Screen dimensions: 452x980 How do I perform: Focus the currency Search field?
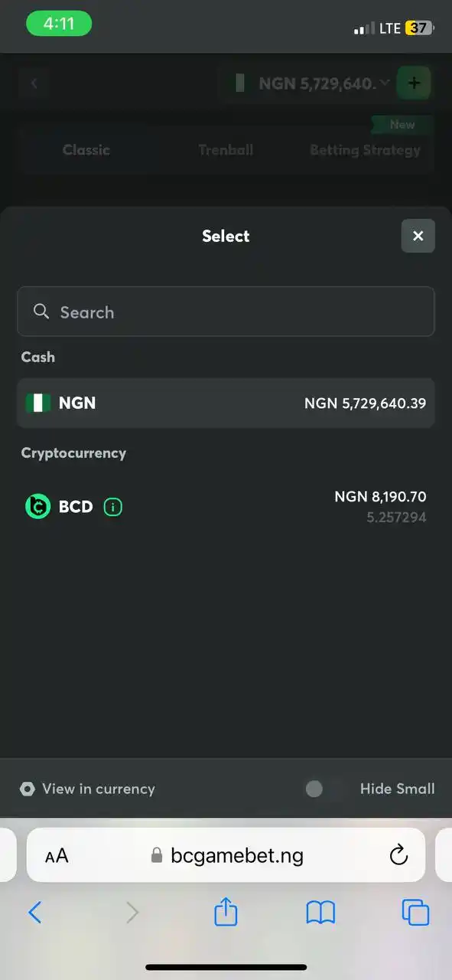226,312
